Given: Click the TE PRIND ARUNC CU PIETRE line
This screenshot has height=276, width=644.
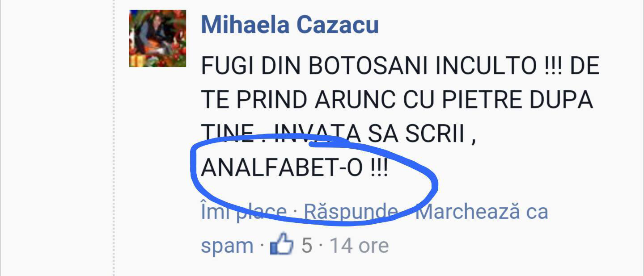Looking at the screenshot, I should [397, 100].
